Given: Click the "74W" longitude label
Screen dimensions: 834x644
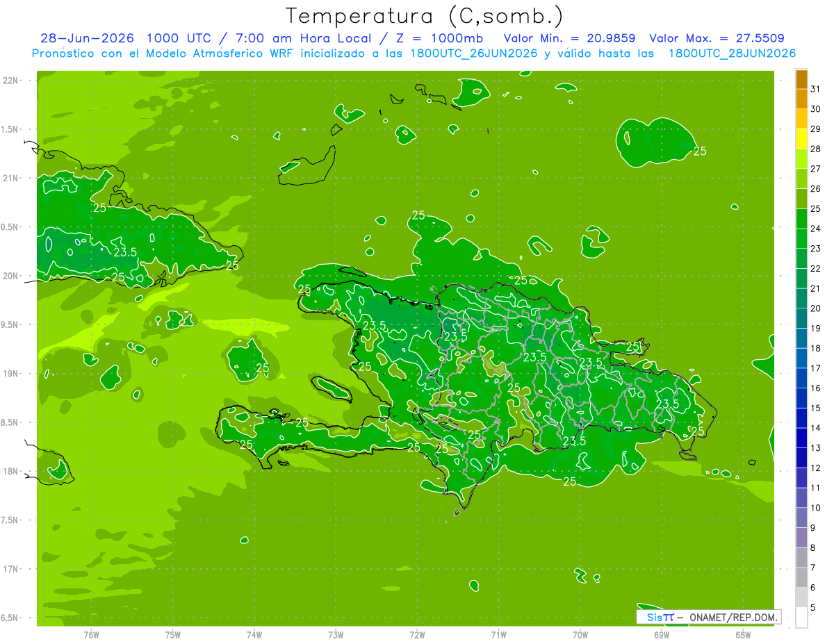Looking at the screenshot, I should click(254, 634).
